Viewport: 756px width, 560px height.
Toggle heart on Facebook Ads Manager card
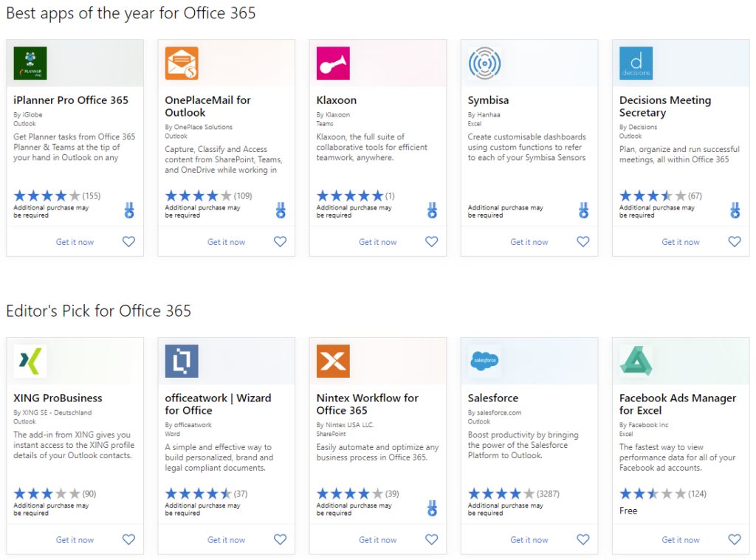coord(735,539)
